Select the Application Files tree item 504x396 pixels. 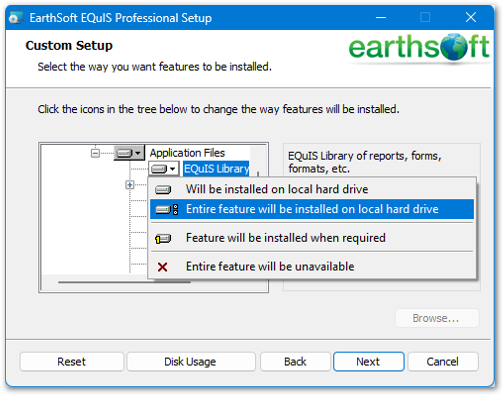(x=187, y=153)
